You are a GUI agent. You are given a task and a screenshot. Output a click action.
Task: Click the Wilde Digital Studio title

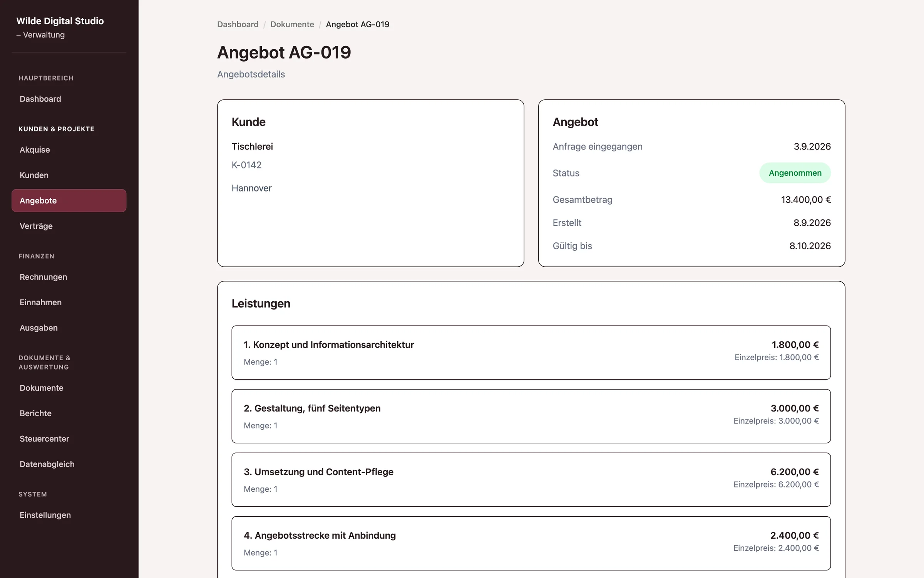(x=60, y=21)
